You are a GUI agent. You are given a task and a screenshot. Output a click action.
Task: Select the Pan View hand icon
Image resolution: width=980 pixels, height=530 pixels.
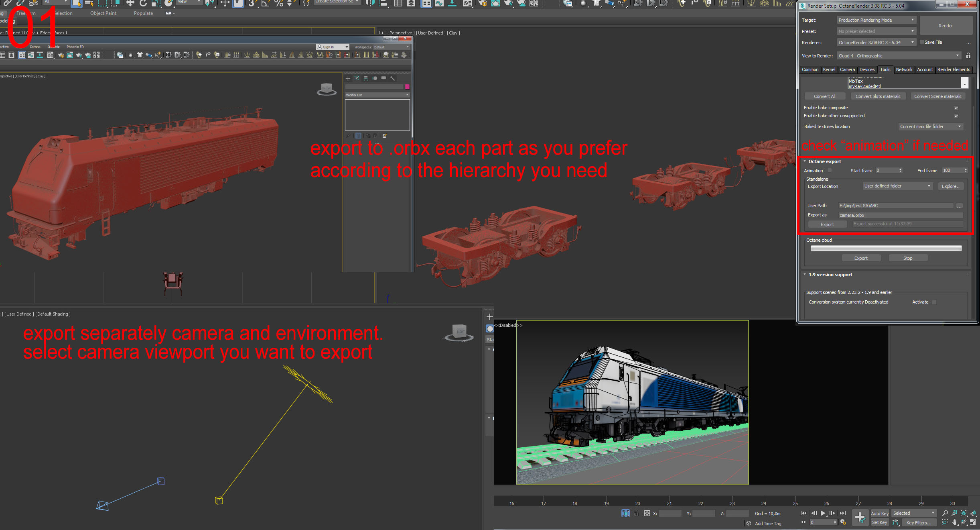click(955, 522)
